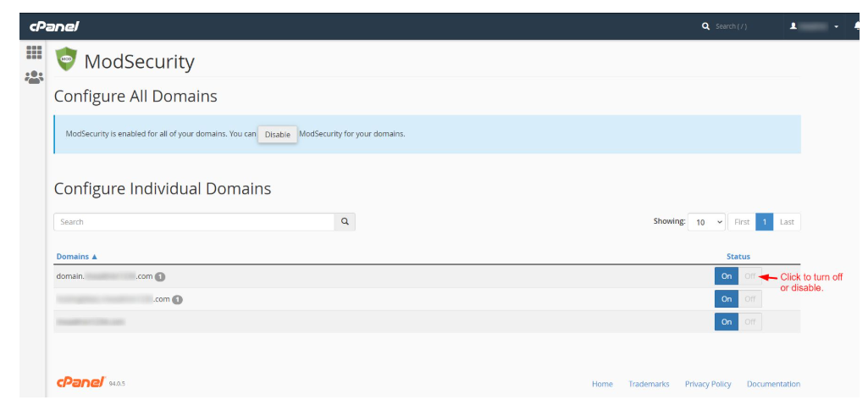868x400 pixels.
Task: Jump to the Last page
Action: pos(787,222)
